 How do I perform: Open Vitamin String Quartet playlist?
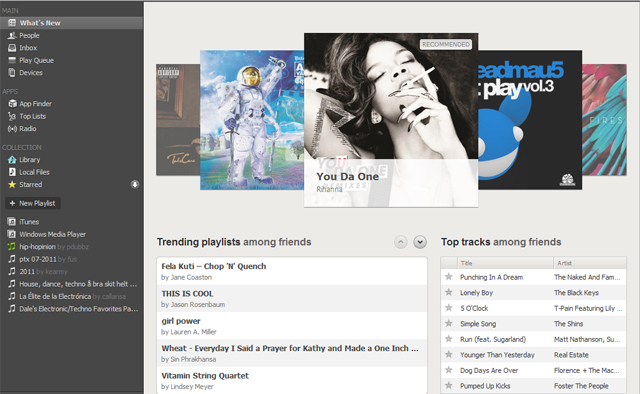tap(291, 381)
